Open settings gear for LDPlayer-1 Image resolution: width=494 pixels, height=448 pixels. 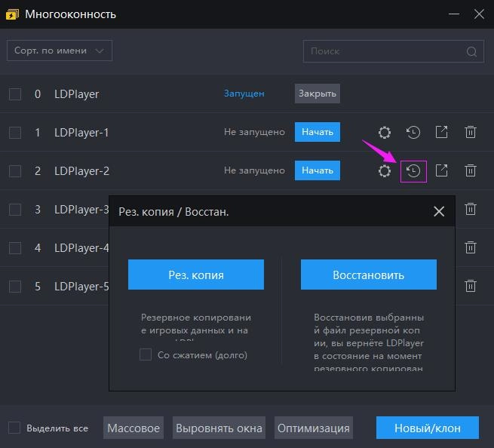(x=385, y=133)
